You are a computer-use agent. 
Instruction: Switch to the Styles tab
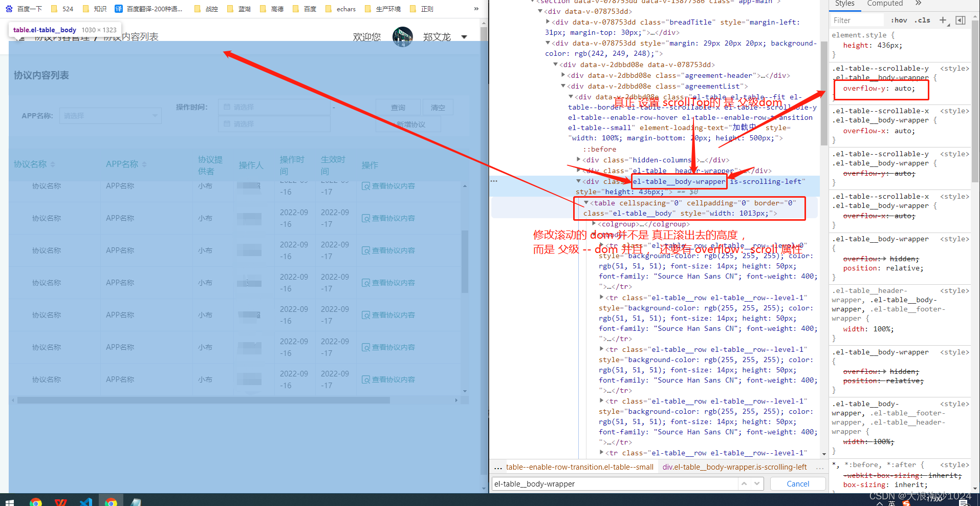pyautogui.click(x=845, y=4)
